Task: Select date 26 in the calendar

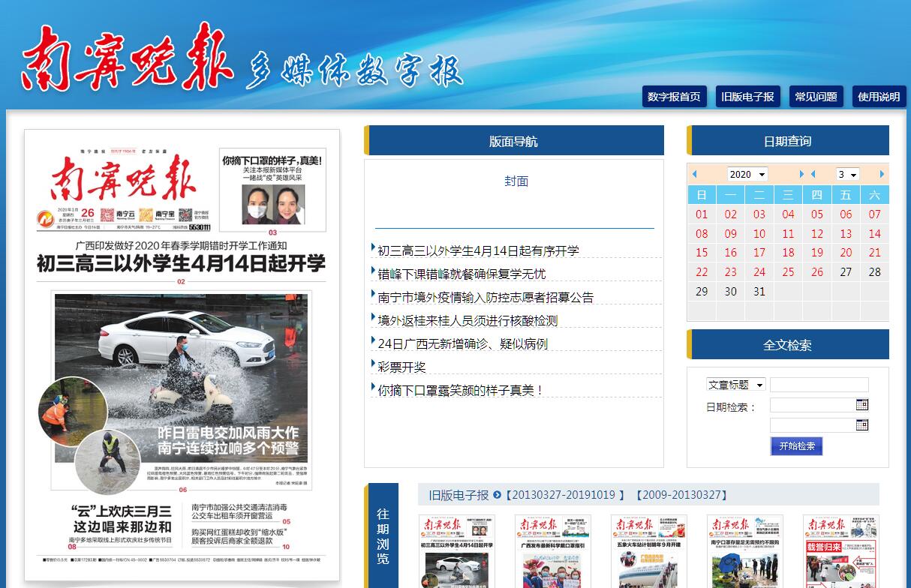Action: [x=817, y=272]
